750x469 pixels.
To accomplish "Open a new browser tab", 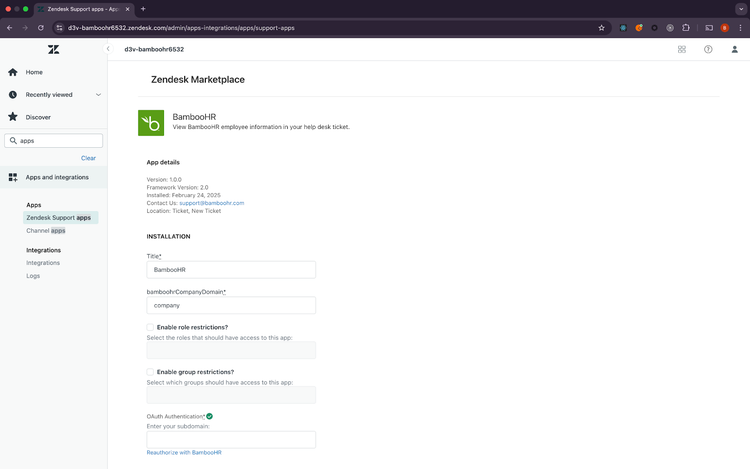I will 143,9.
